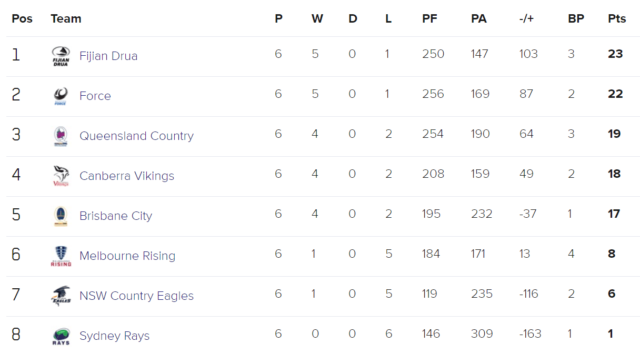Click the Sydney Rays team logo
This screenshot has width=640, height=364.
61,336
